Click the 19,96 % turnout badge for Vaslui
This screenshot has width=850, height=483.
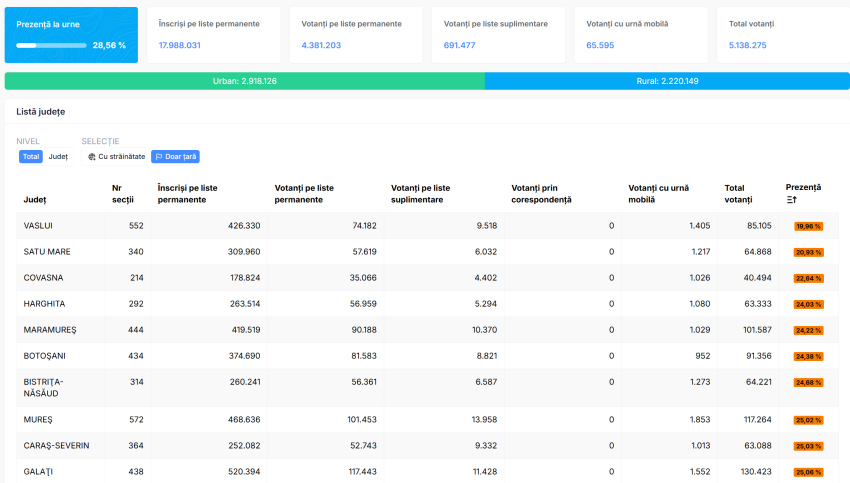808,226
